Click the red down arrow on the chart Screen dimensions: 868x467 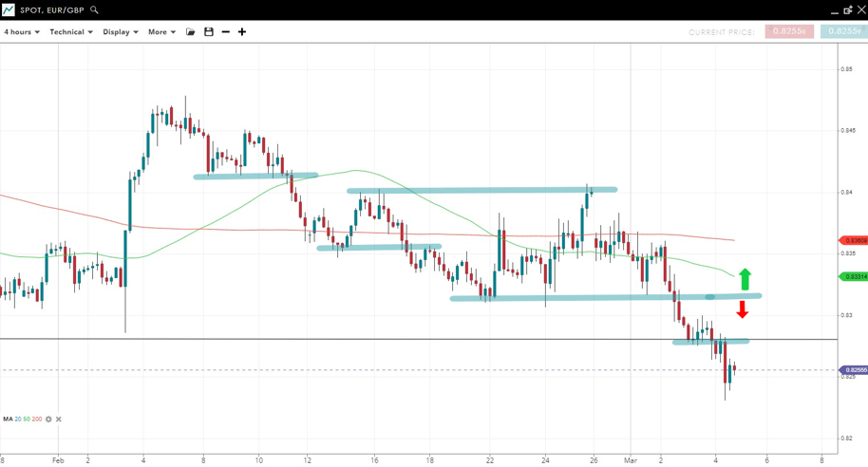[x=743, y=309]
